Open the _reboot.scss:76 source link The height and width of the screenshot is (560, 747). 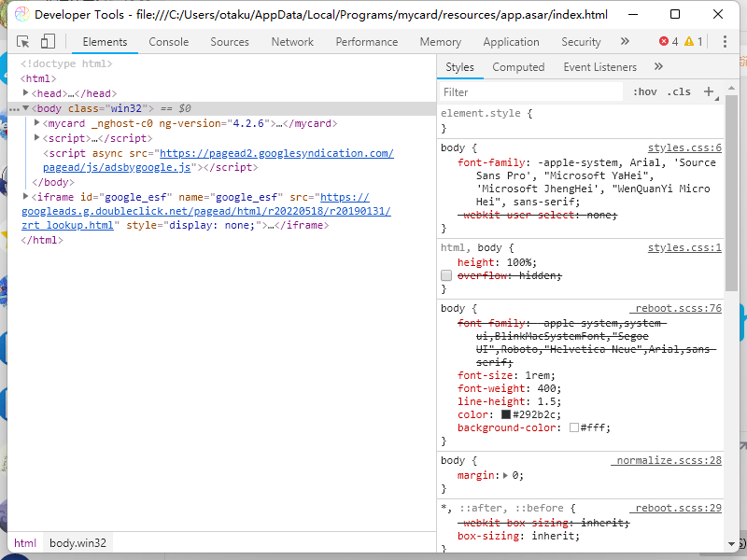click(676, 309)
